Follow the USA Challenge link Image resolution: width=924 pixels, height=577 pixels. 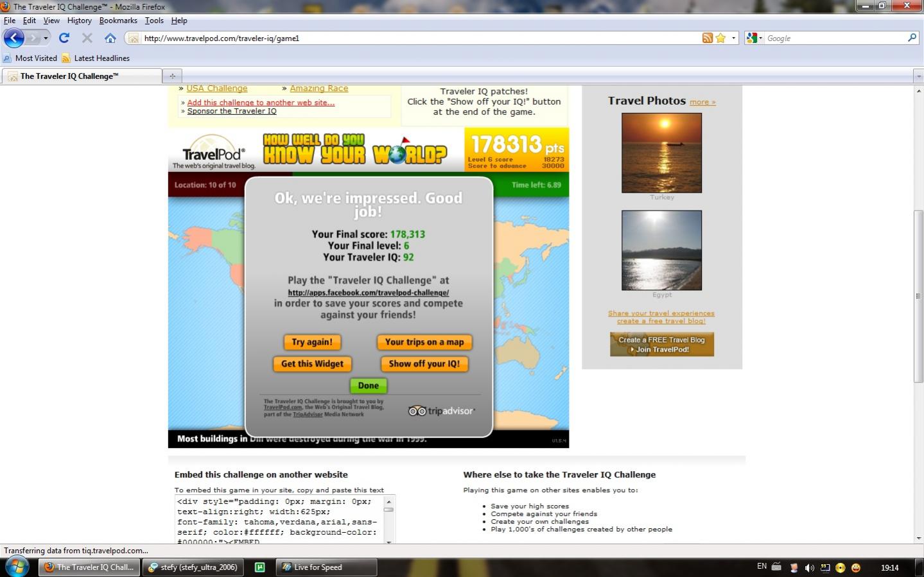[x=217, y=89]
